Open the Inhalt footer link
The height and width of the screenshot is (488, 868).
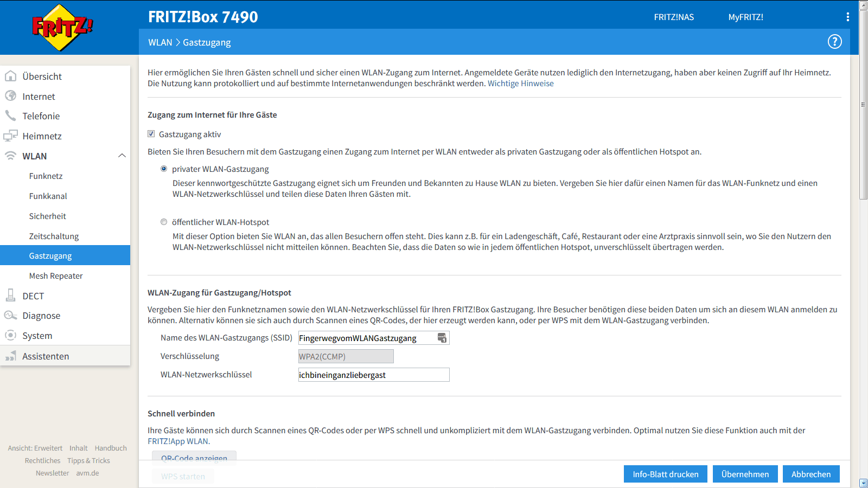click(x=79, y=448)
